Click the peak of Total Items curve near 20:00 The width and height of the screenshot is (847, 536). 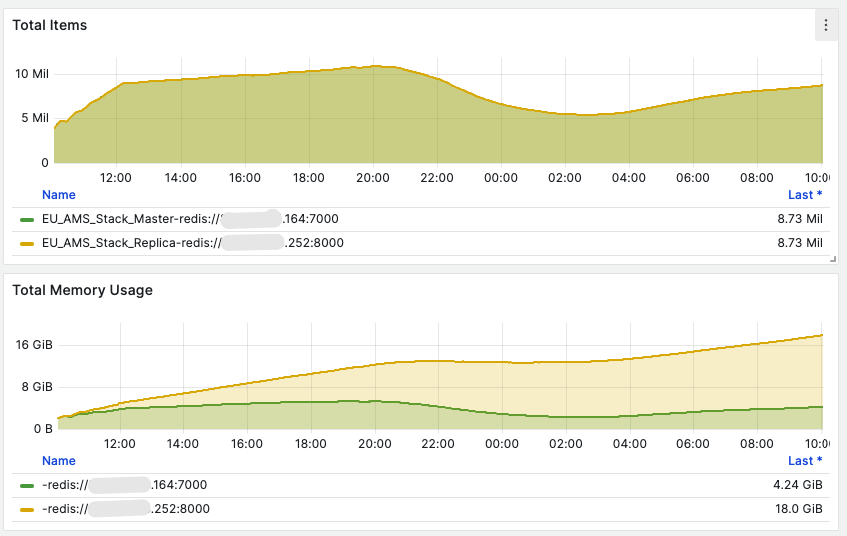coord(375,66)
